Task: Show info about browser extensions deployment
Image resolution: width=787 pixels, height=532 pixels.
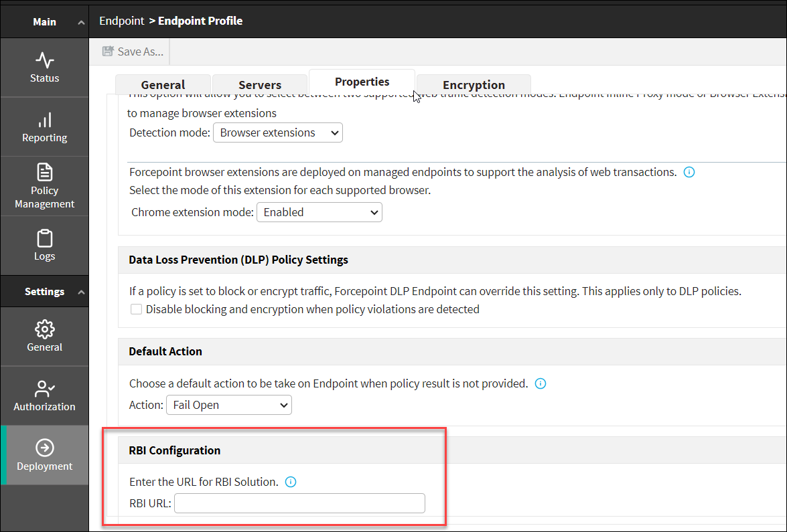Action: pos(689,172)
